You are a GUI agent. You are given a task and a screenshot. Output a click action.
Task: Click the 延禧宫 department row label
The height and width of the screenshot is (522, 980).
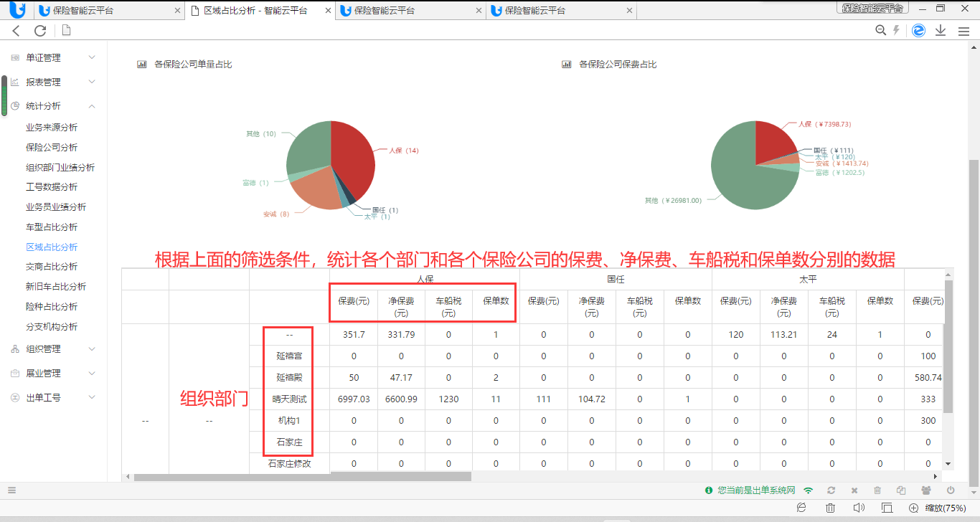pos(289,356)
